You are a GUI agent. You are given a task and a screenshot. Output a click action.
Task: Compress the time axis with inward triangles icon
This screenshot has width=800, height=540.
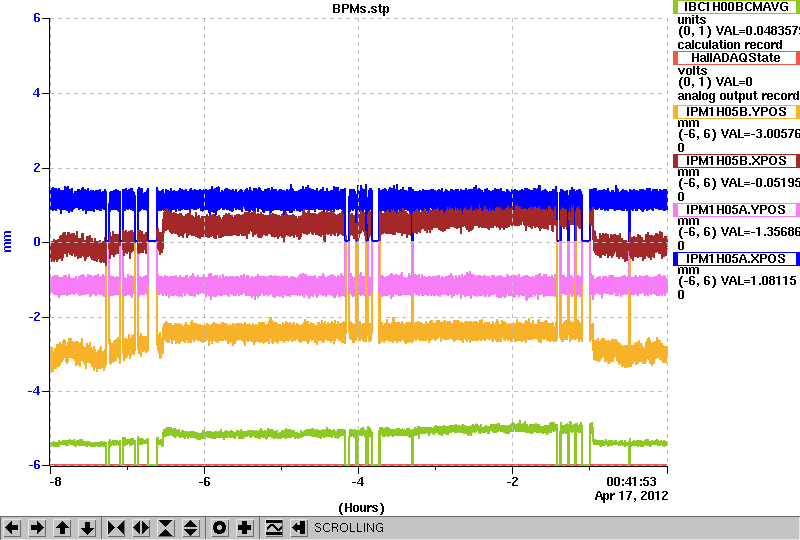coord(116,528)
